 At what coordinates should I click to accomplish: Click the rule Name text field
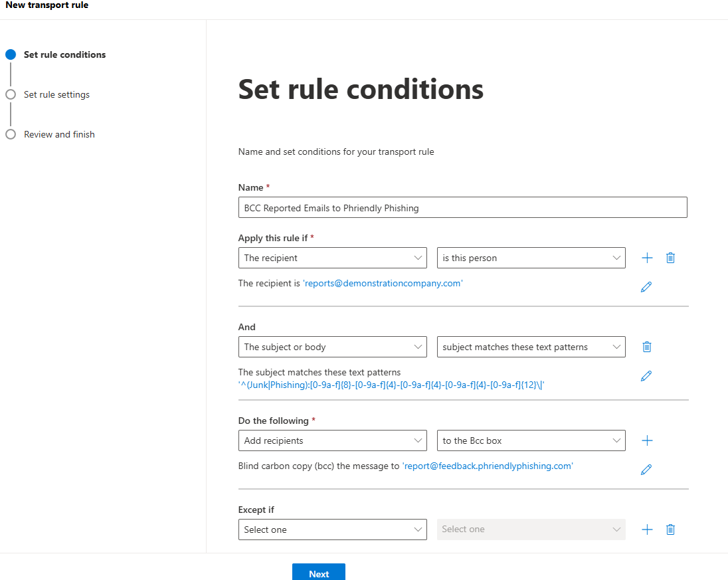click(x=462, y=208)
